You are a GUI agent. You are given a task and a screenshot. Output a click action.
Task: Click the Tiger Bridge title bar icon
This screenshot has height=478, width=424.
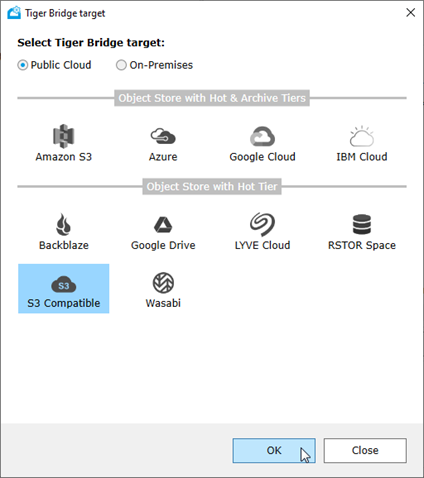click(14, 13)
